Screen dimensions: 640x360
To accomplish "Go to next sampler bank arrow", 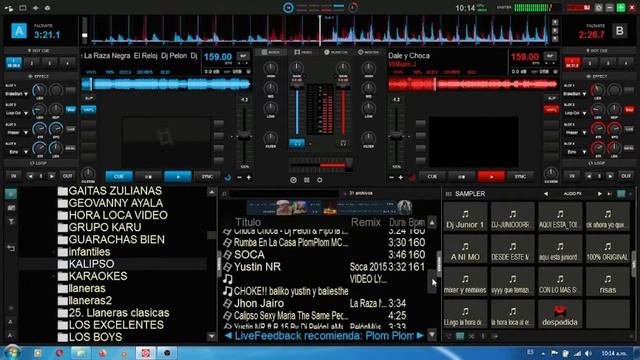I will click(x=600, y=194).
